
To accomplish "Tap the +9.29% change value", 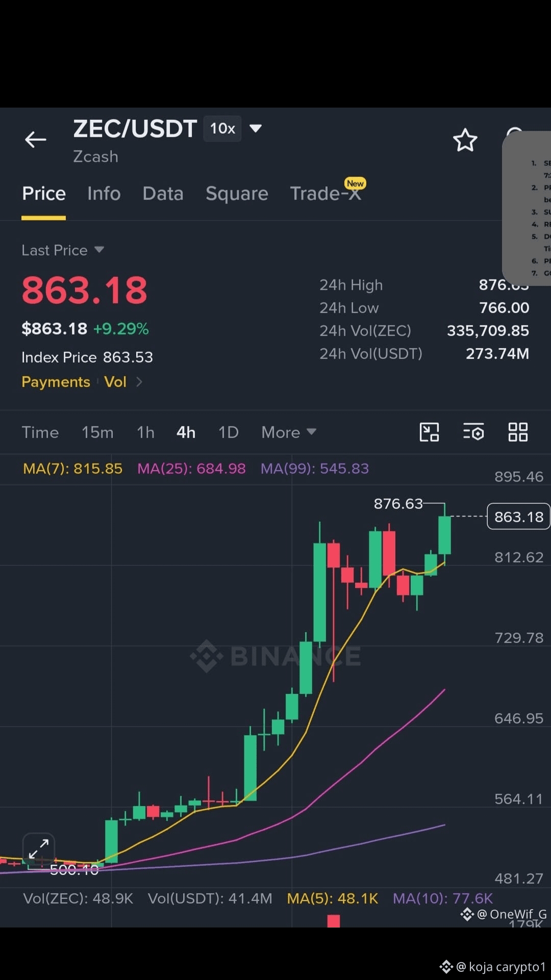I will pyautogui.click(x=121, y=329).
